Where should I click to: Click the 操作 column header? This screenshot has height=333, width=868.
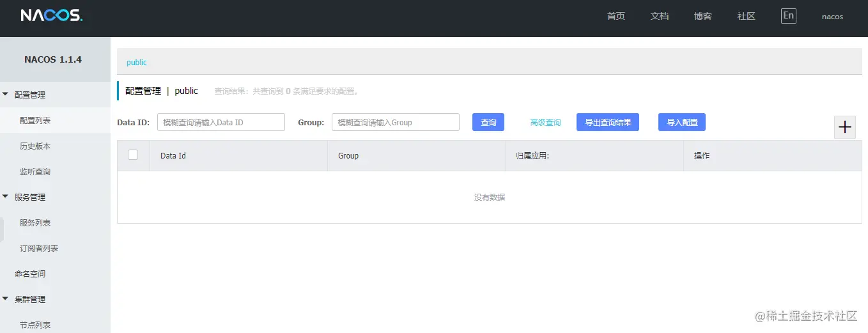point(772,155)
